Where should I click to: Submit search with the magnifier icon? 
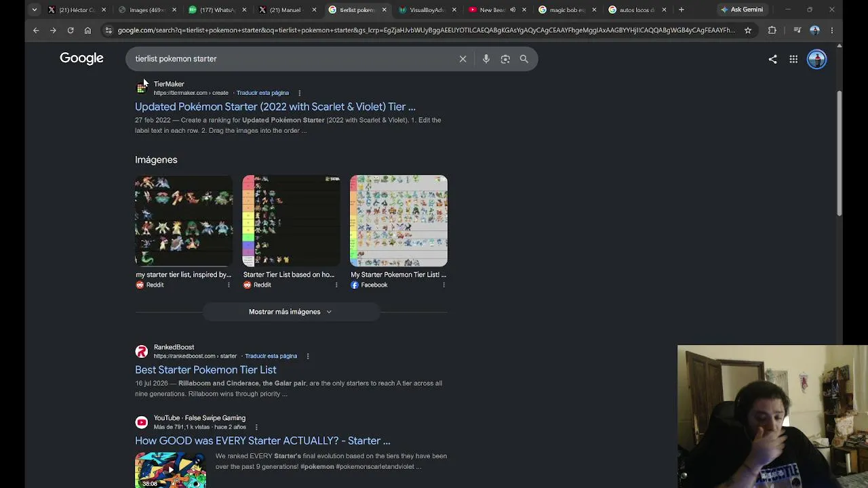point(524,59)
